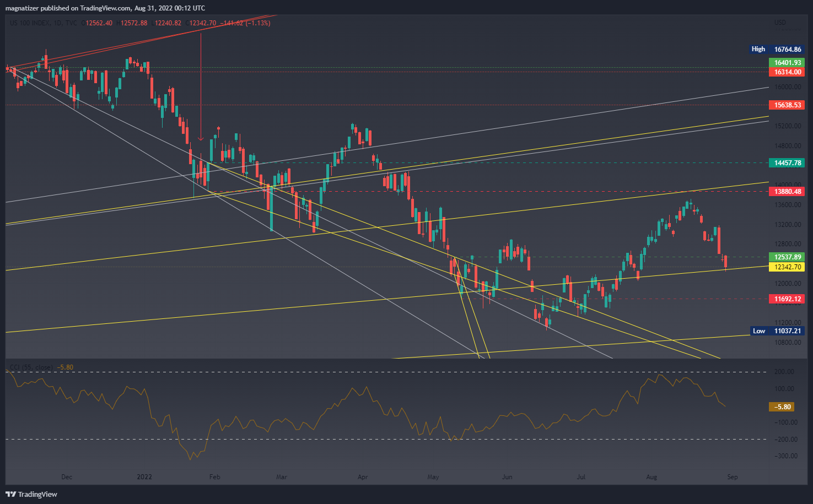Click the green 12537.89 price tag

click(x=787, y=257)
